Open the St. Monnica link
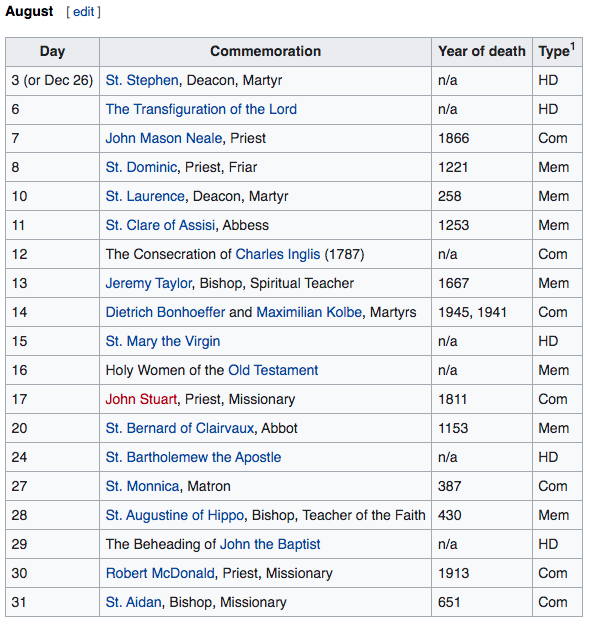This screenshot has height=625, width=590. click(x=142, y=487)
